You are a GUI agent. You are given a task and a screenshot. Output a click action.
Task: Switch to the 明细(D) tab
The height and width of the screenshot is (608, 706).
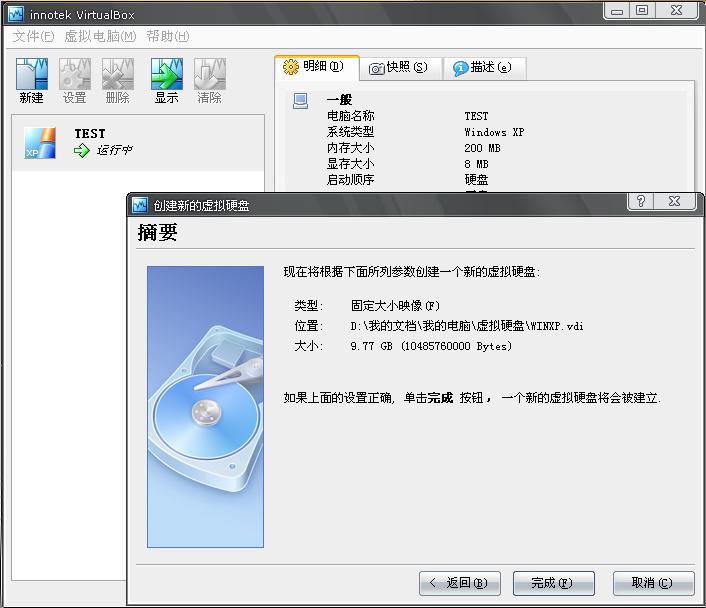pos(317,68)
